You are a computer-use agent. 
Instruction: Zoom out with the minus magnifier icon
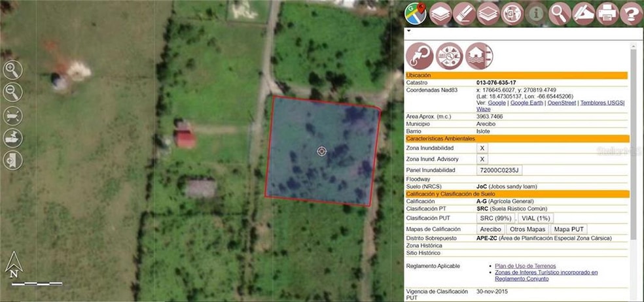tap(12, 92)
